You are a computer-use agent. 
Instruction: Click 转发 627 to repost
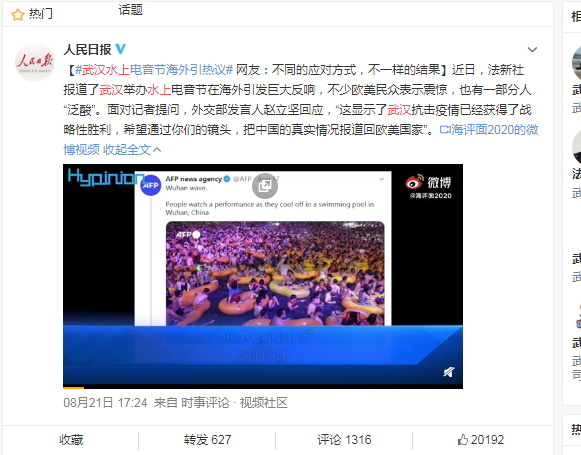pyautogui.click(x=208, y=440)
